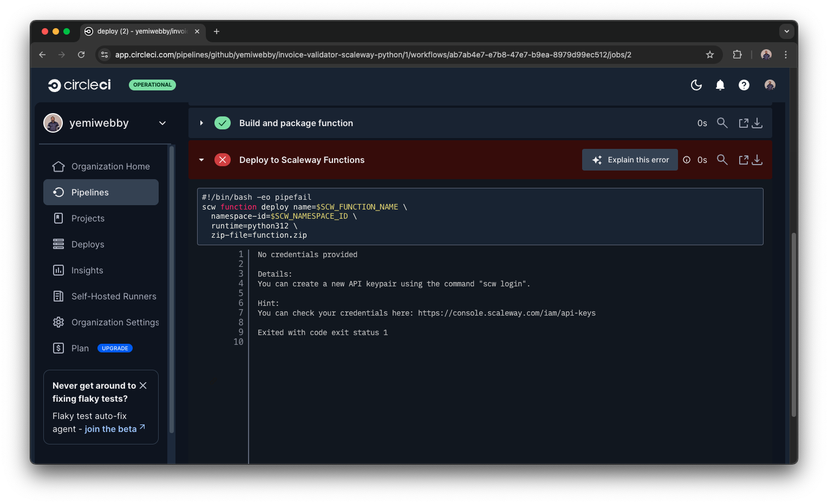
Task: Open the help question mark icon
Action: pyautogui.click(x=744, y=85)
